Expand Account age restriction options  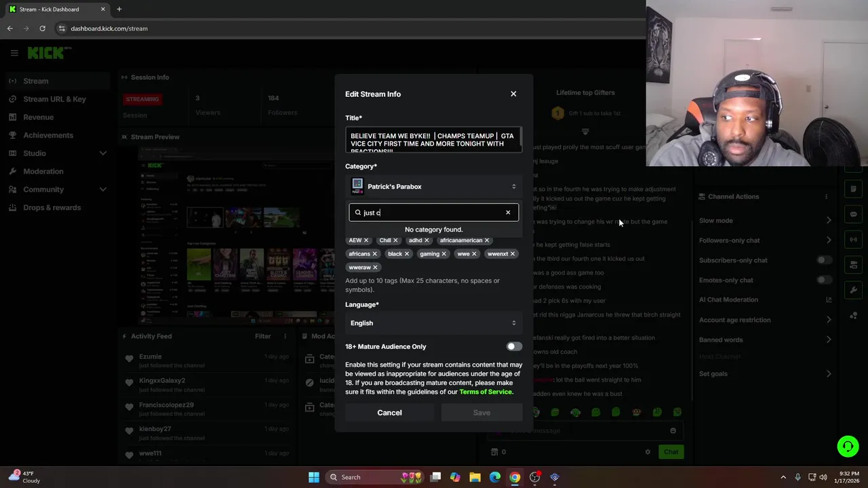[829, 320]
